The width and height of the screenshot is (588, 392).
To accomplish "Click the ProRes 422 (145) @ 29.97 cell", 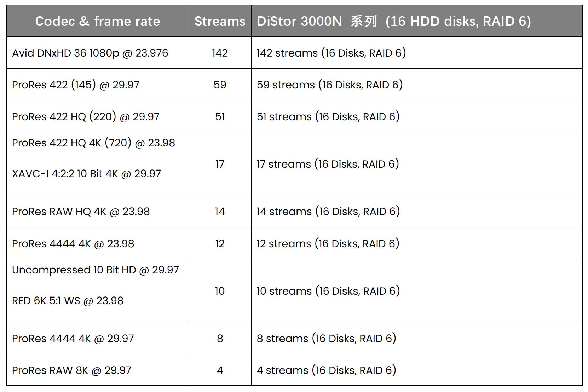I will [76, 85].
